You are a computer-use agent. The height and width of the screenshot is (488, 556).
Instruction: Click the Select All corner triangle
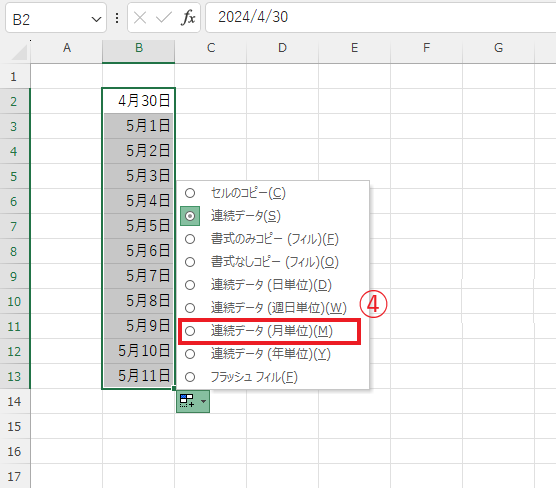click(20, 52)
